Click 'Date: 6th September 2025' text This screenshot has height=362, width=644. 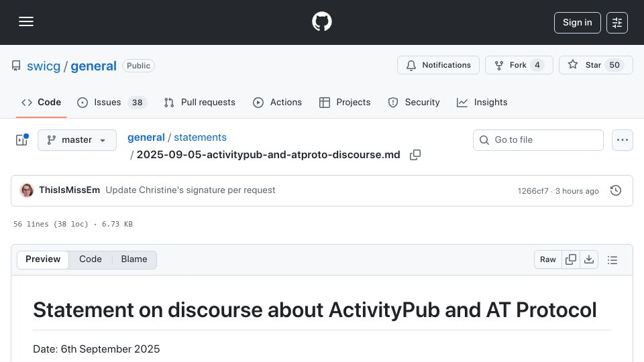pos(97,349)
